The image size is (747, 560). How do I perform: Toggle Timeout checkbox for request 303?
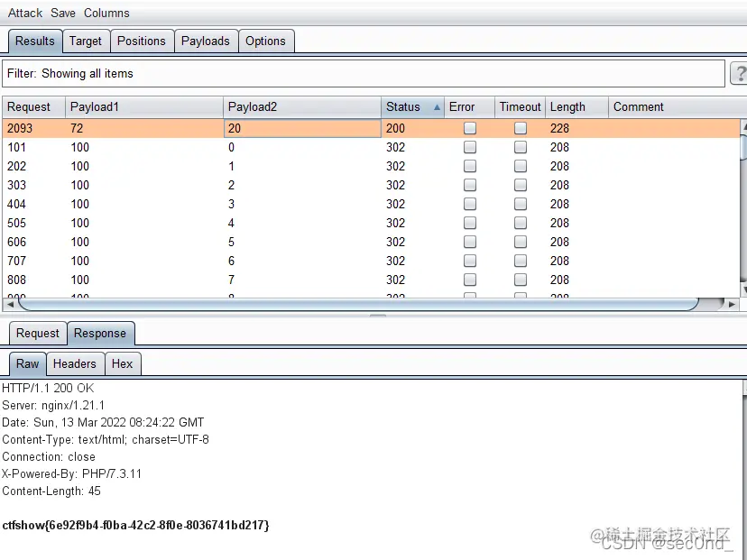pos(521,185)
